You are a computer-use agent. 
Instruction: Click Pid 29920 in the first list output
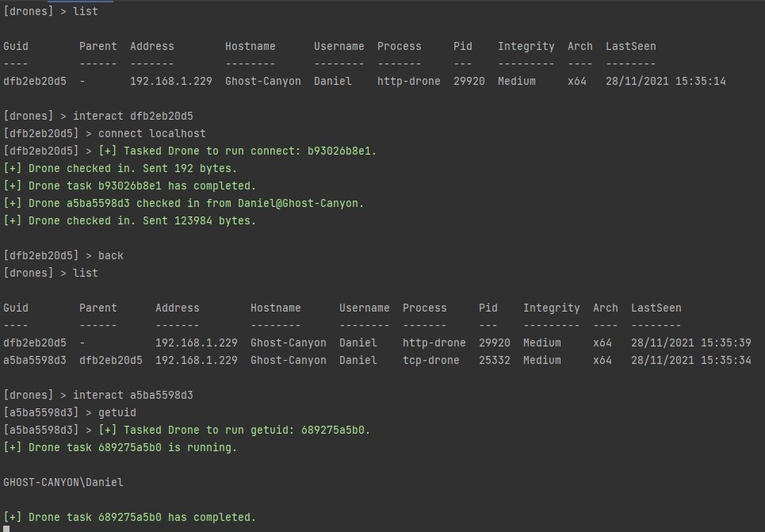pyautogui.click(x=469, y=82)
